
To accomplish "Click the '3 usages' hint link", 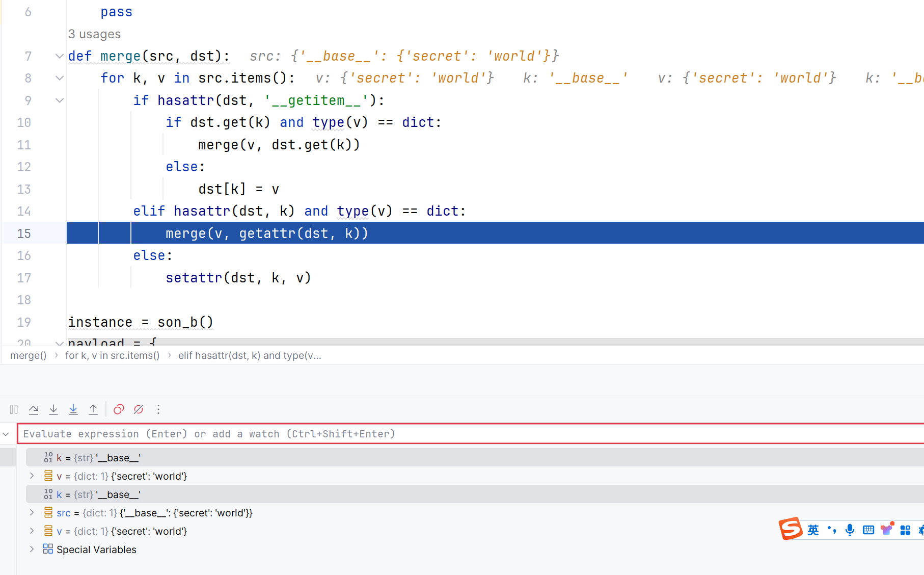I will pos(95,34).
